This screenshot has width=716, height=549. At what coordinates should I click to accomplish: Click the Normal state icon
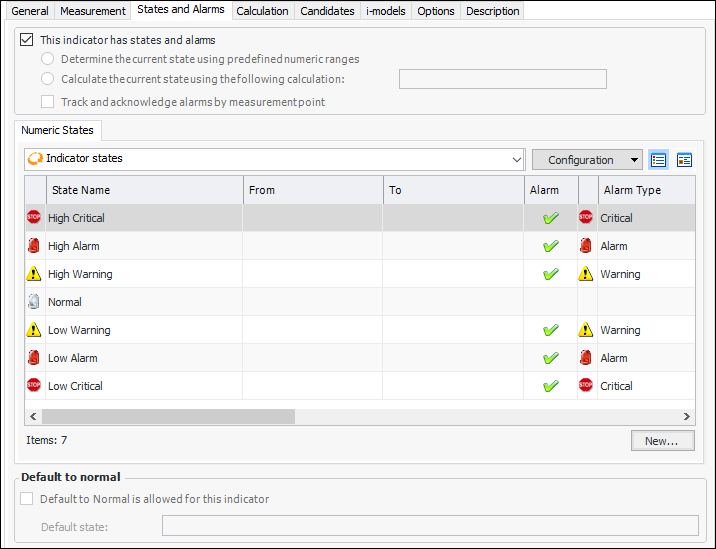[x=34, y=302]
